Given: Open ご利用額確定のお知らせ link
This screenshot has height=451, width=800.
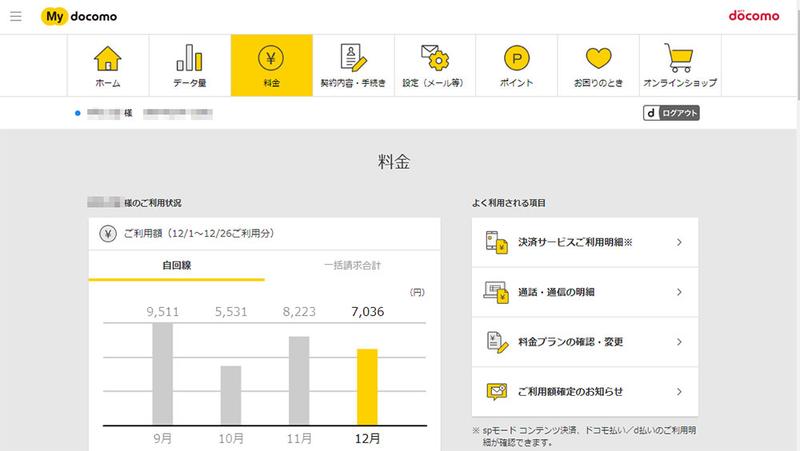Looking at the screenshot, I should click(x=585, y=391).
